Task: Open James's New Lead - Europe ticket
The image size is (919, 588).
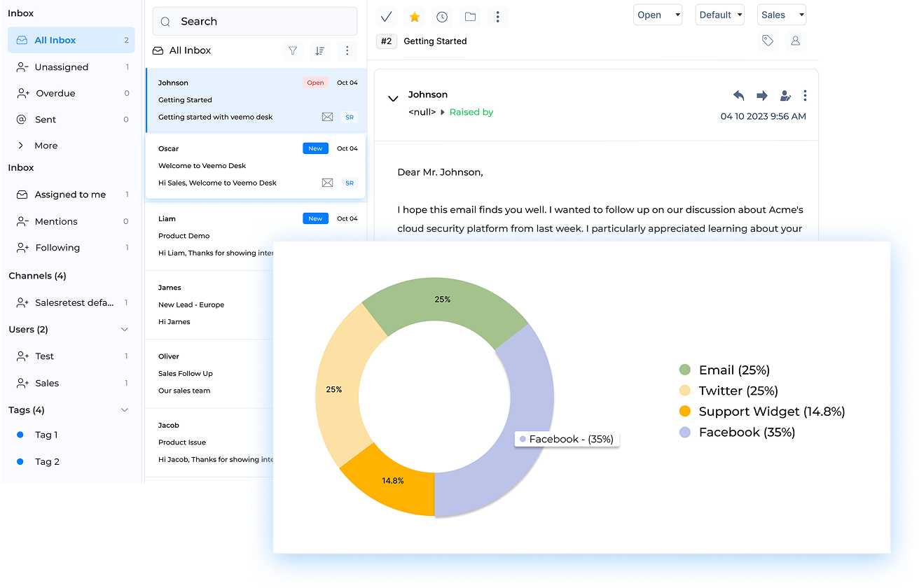Action: pyautogui.click(x=209, y=305)
